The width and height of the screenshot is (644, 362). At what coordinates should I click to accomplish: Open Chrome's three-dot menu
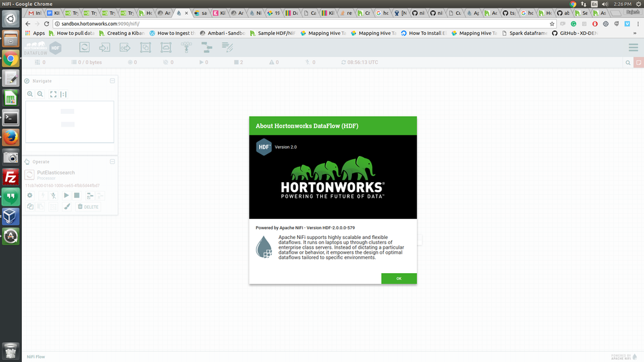[x=638, y=24]
